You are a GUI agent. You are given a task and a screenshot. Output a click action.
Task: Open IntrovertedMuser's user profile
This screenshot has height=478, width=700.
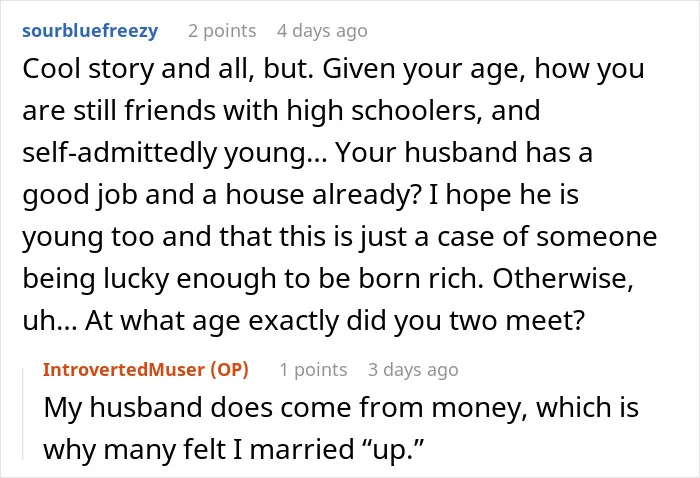(x=124, y=370)
